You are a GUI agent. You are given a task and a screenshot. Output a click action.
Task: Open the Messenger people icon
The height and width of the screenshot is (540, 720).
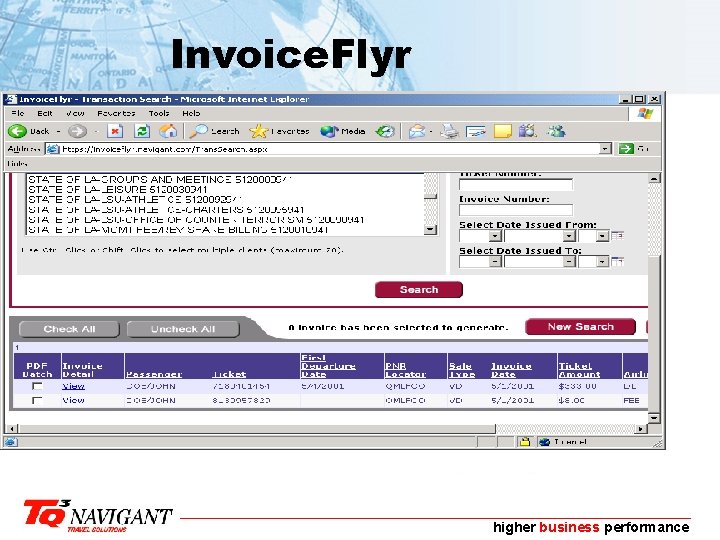tap(556, 132)
